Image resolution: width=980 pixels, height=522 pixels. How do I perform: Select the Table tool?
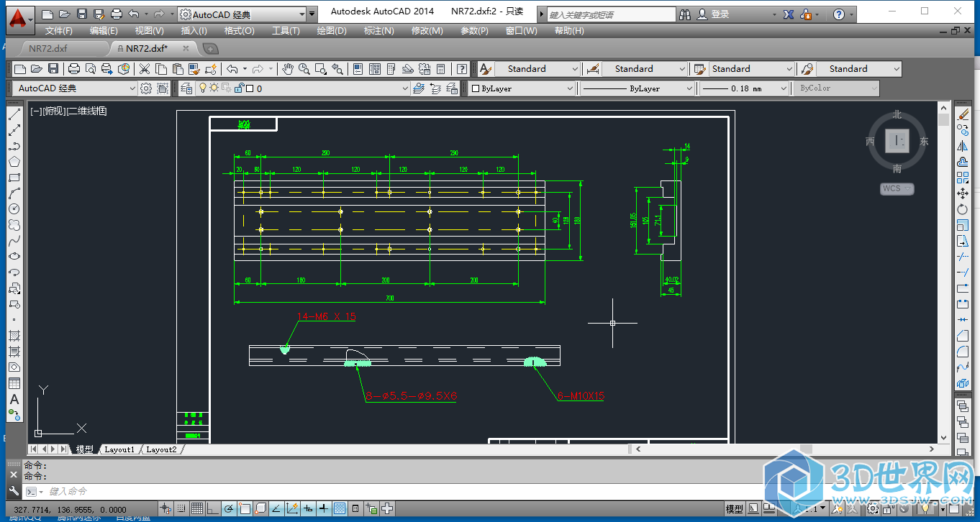click(x=14, y=383)
